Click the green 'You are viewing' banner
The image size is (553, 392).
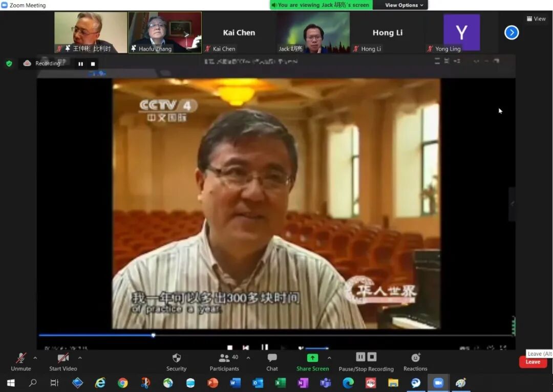[x=321, y=5]
